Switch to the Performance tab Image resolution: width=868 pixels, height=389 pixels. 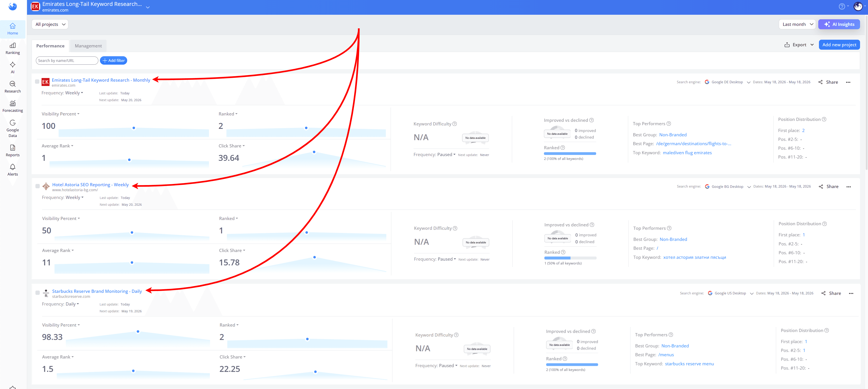tap(50, 46)
